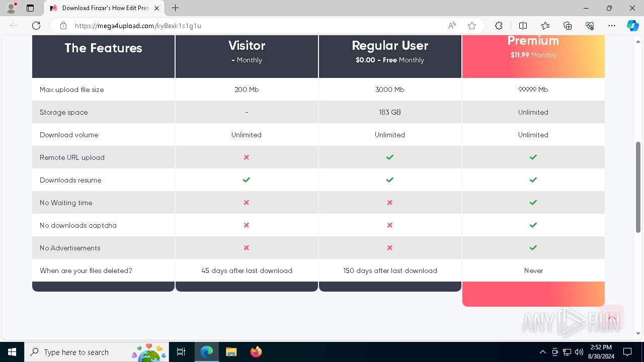Image resolution: width=644 pixels, height=362 pixels.
Task: Select the 'No downloads captcha' label
Action: pyautogui.click(x=78, y=225)
